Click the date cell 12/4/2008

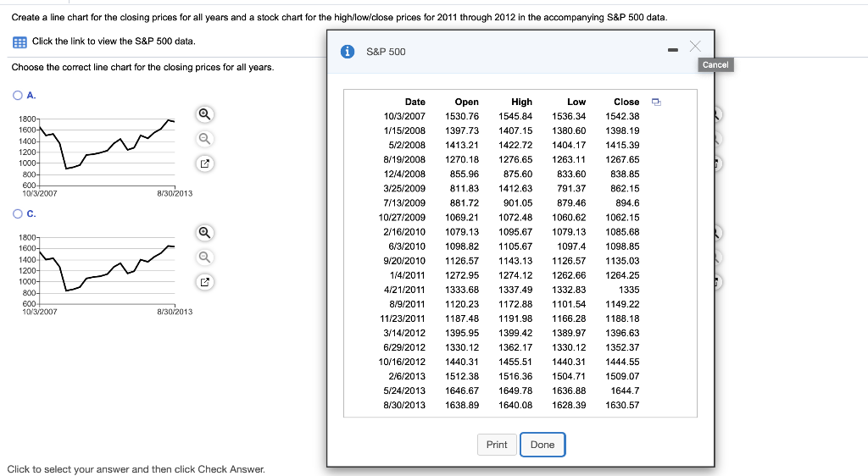pos(404,174)
